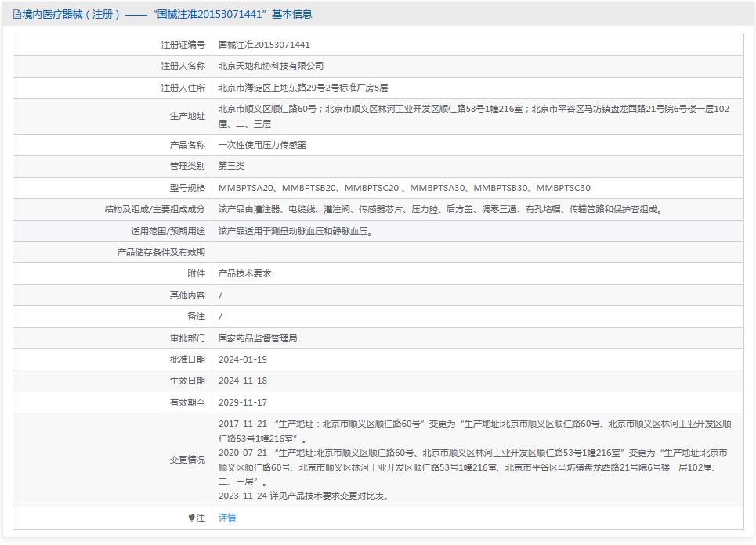Click the 生产地址 cell content

(x=392, y=117)
